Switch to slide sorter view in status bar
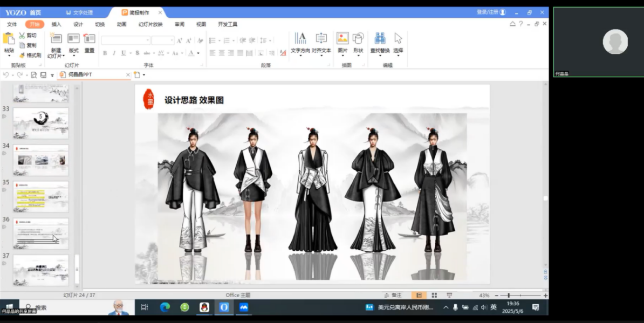 click(x=434, y=295)
